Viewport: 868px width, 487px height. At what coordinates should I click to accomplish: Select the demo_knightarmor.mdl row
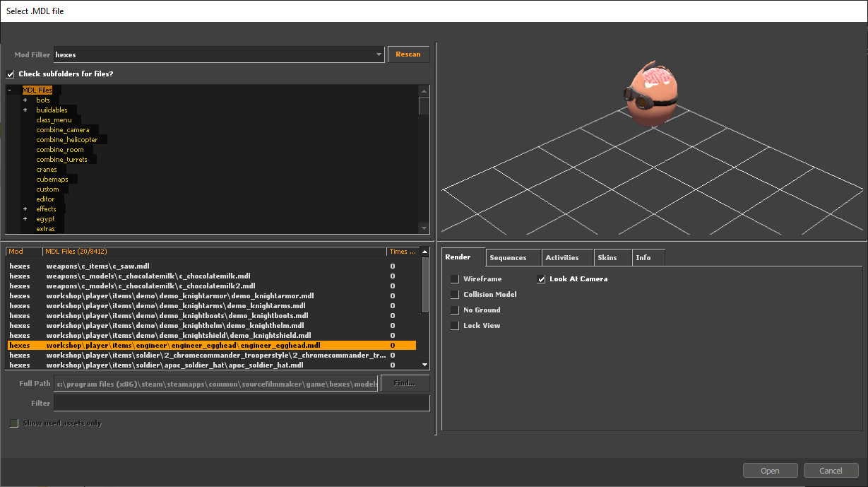coord(212,296)
